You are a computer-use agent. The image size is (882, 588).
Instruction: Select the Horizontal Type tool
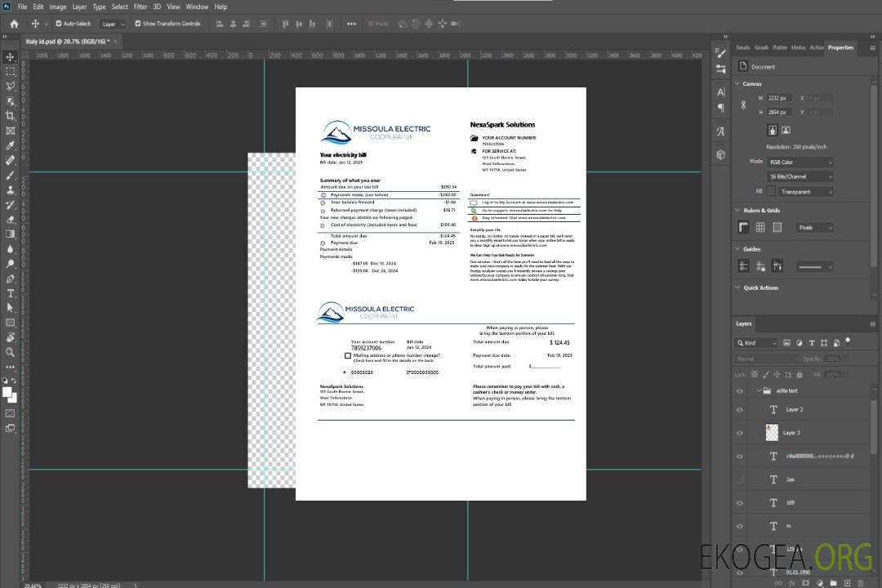pos(11,293)
